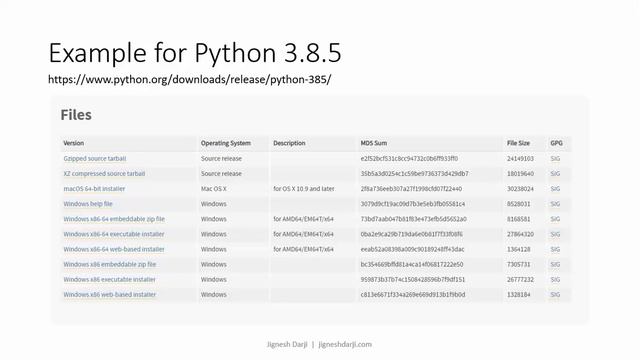This screenshot has height=360, width=640.
Task: Click the MD5 Sum column header
Action: [x=374, y=143]
